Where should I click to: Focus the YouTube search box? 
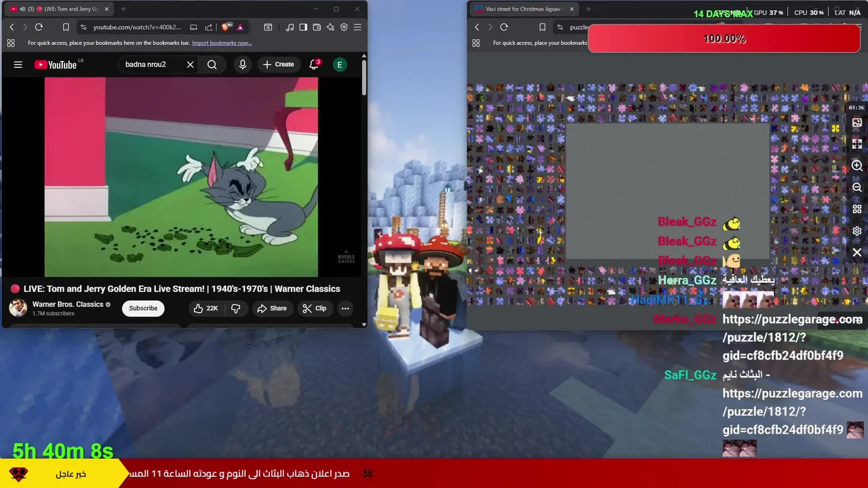click(151, 64)
